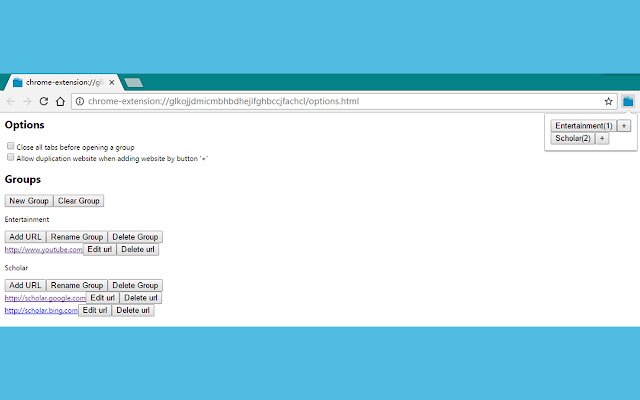Edit the scholar.google.com url

(x=102, y=298)
